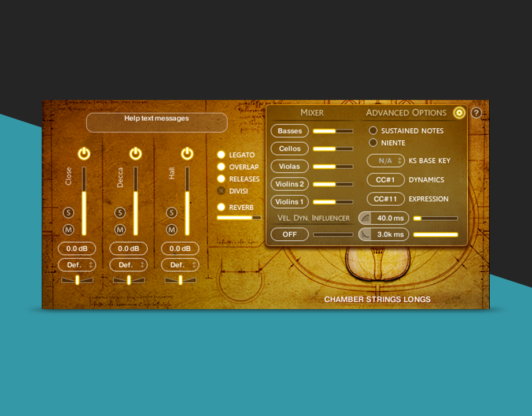Select the Advanced Options heading

click(406, 113)
